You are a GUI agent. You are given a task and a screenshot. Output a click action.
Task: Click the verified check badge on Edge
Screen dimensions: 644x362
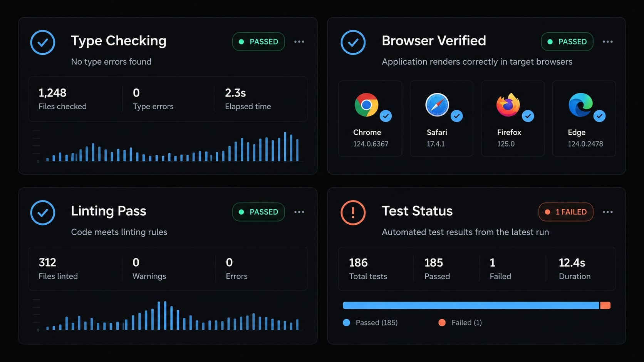[x=599, y=116]
